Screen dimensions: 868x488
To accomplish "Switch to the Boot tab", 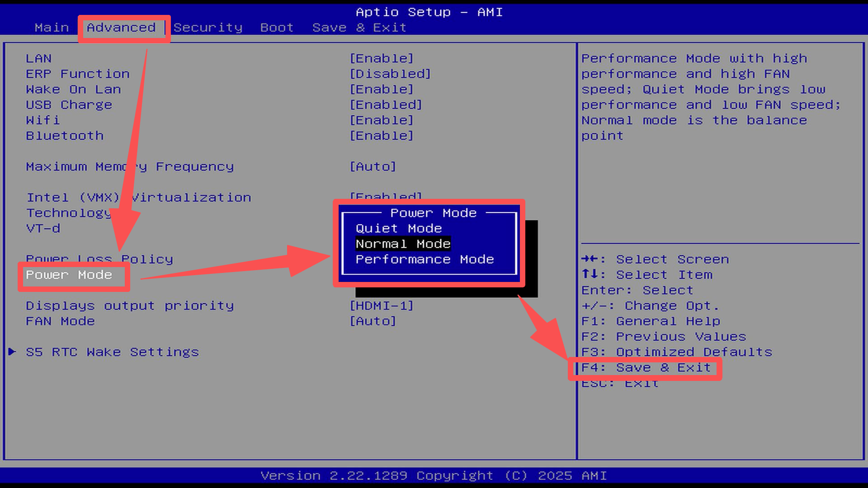I will click(x=277, y=27).
